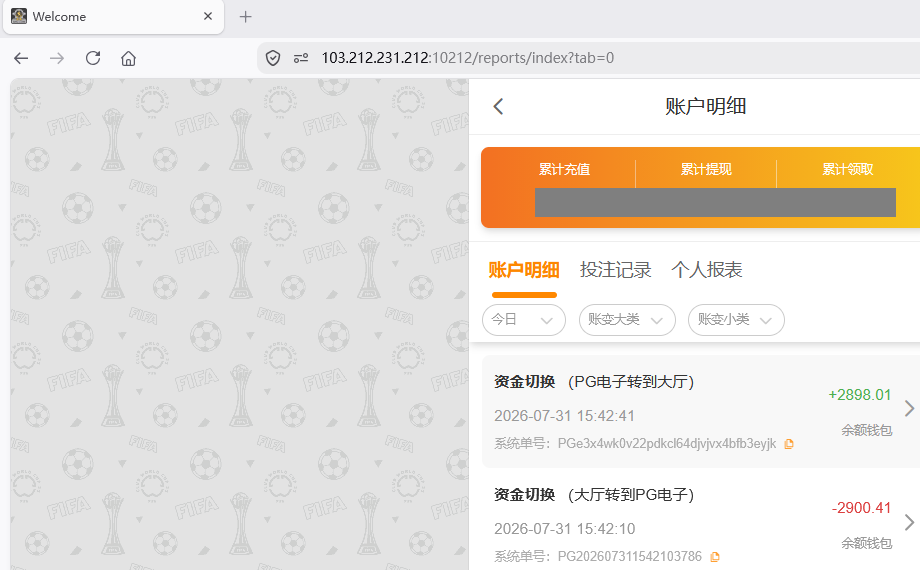Open the 账变小类 filter dropdown

(736, 320)
